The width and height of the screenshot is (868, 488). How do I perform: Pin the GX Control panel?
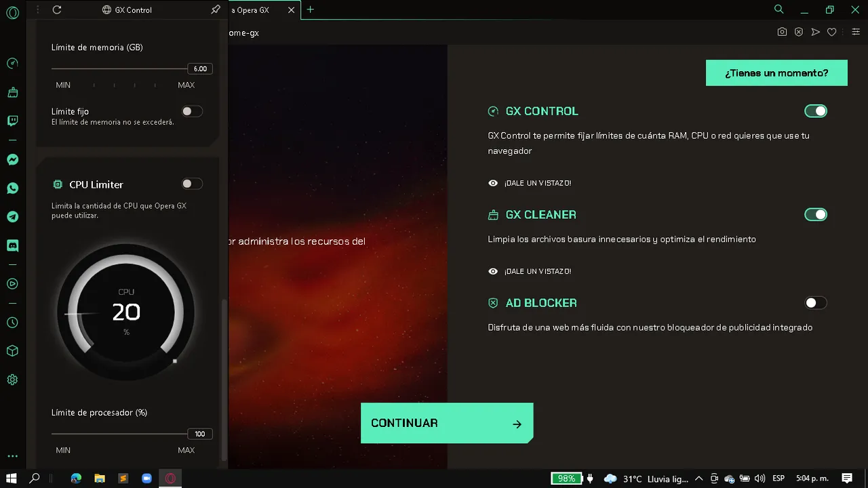tap(216, 9)
